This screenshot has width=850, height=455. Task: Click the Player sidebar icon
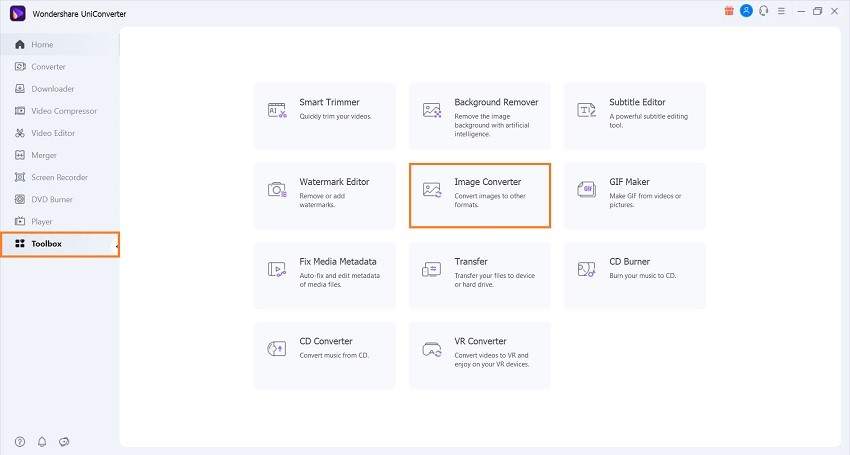20,221
